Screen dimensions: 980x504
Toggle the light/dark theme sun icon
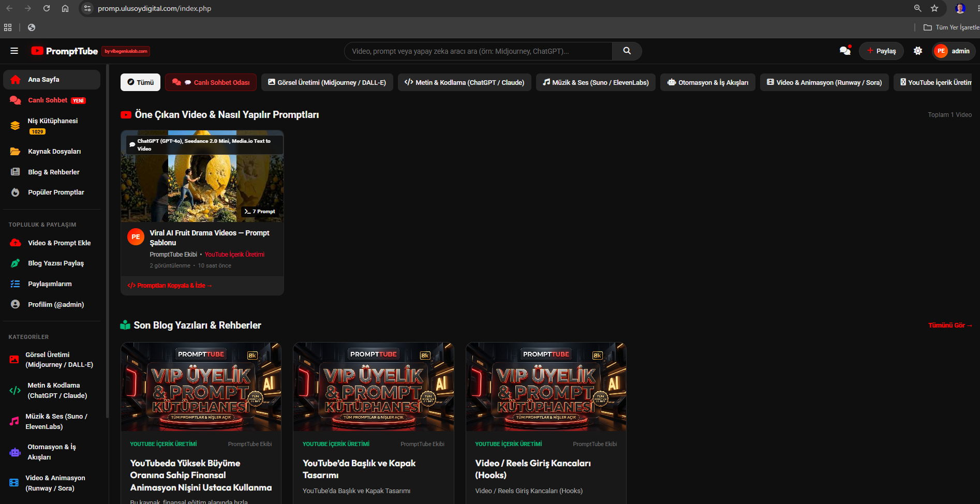pos(918,51)
